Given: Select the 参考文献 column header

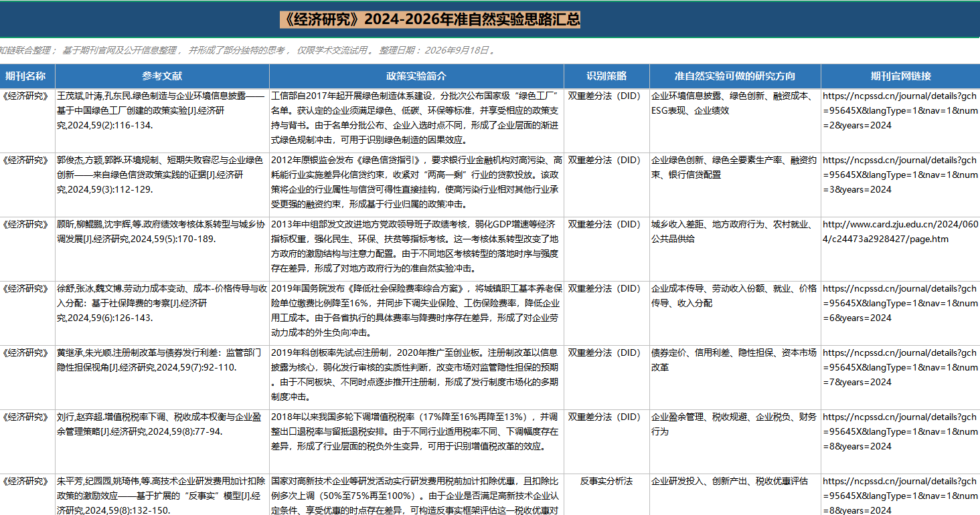Looking at the screenshot, I should pyautogui.click(x=162, y=76).
